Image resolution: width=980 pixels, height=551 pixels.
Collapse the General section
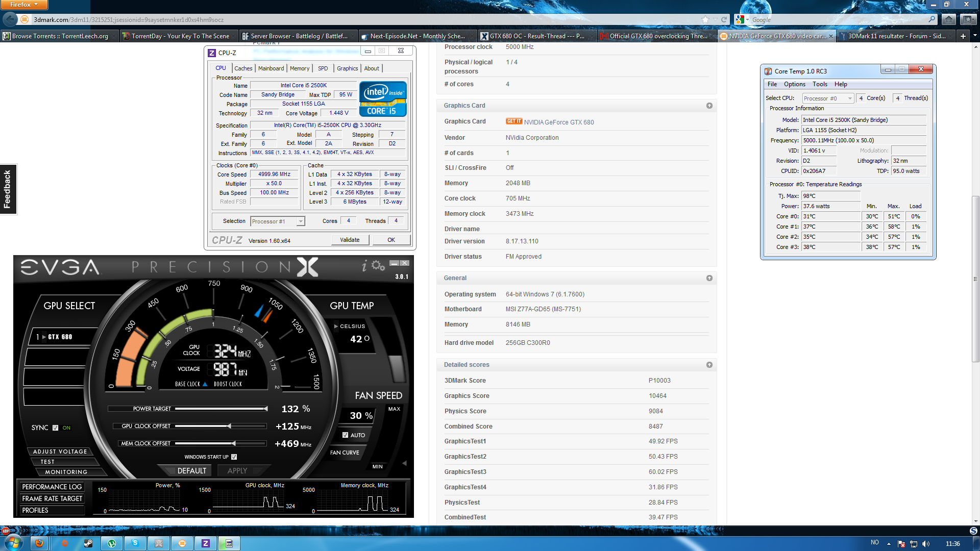[x=709, y=278]
